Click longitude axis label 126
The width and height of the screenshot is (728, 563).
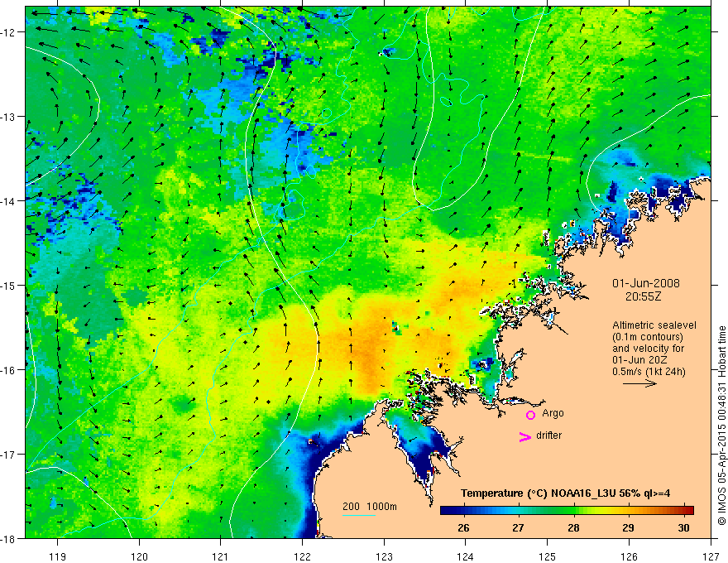click(x=629, y=556)
